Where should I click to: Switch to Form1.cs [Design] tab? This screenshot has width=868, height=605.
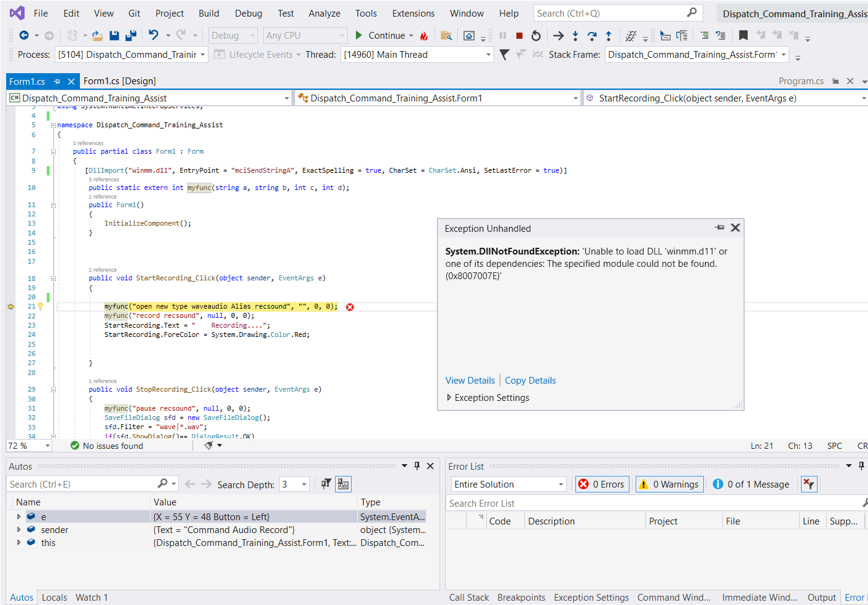point(120,81)
